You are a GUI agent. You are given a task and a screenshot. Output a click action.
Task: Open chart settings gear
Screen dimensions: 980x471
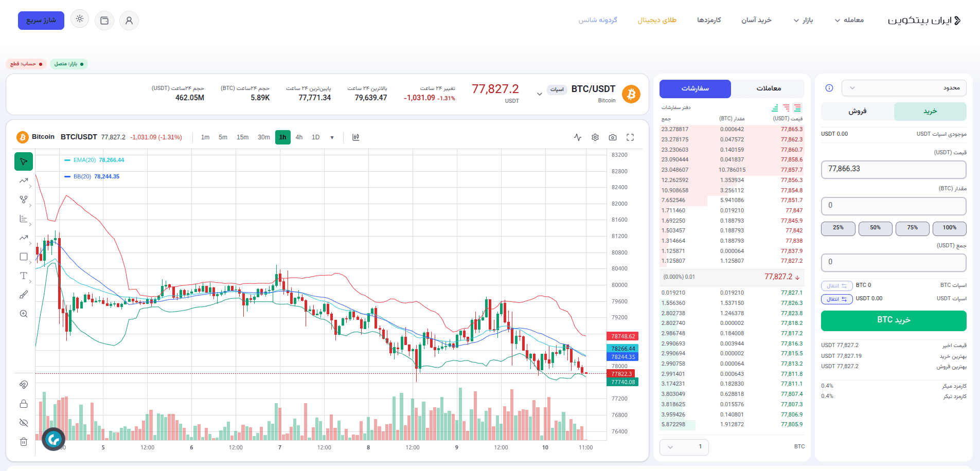coord(595,137)
